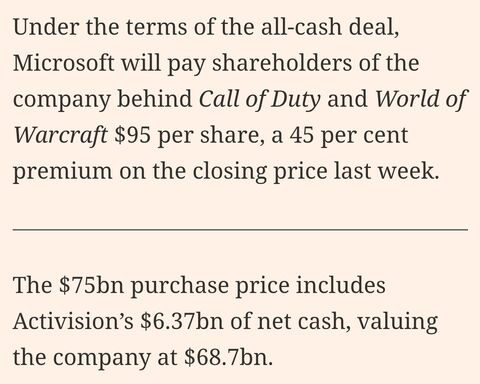480x384 pixels.
Task: Click the words 'last week.'
Action: click(387, 171)
